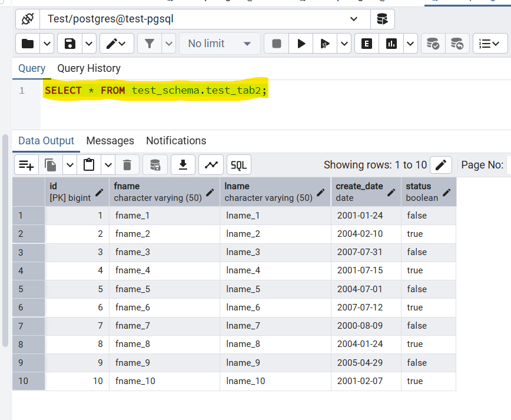The height and width of the screenshot is (420, 511).
Task: Click the commit transaction icon
Action: pos(433,44)
